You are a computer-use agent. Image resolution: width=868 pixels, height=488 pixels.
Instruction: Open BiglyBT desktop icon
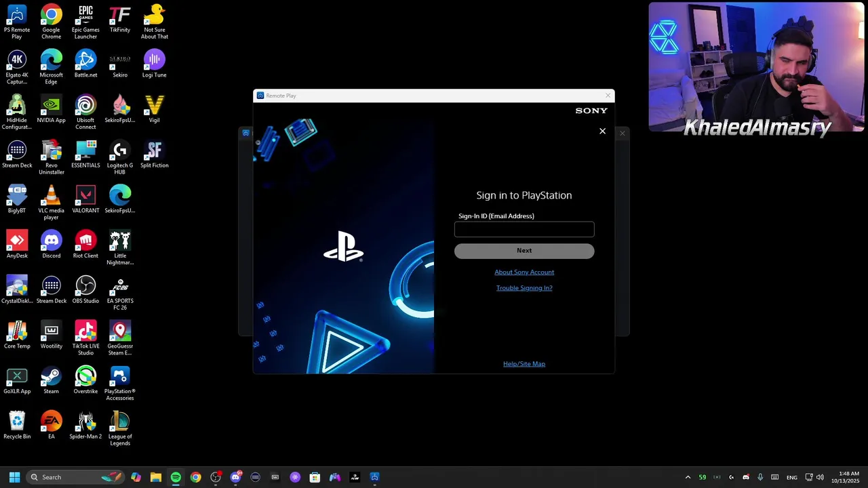pyautogui.click(x=17, y=200)
